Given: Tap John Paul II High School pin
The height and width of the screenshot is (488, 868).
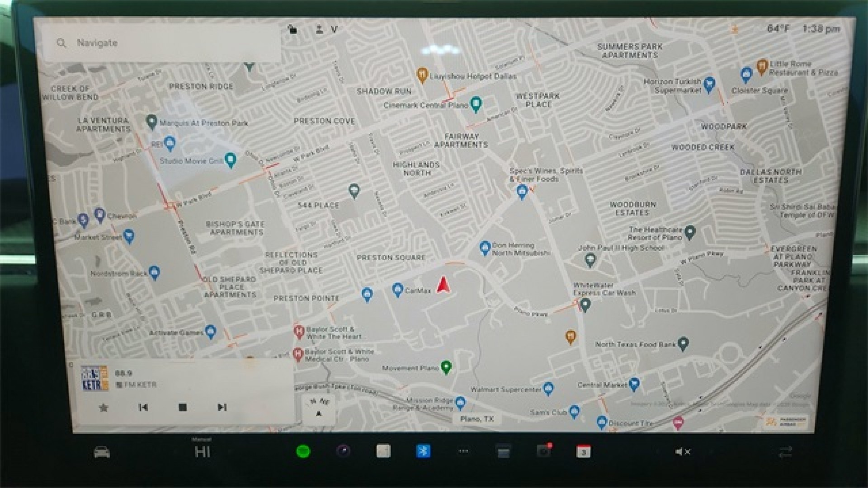Looking at the screenshot, I should tap(590, 260).
